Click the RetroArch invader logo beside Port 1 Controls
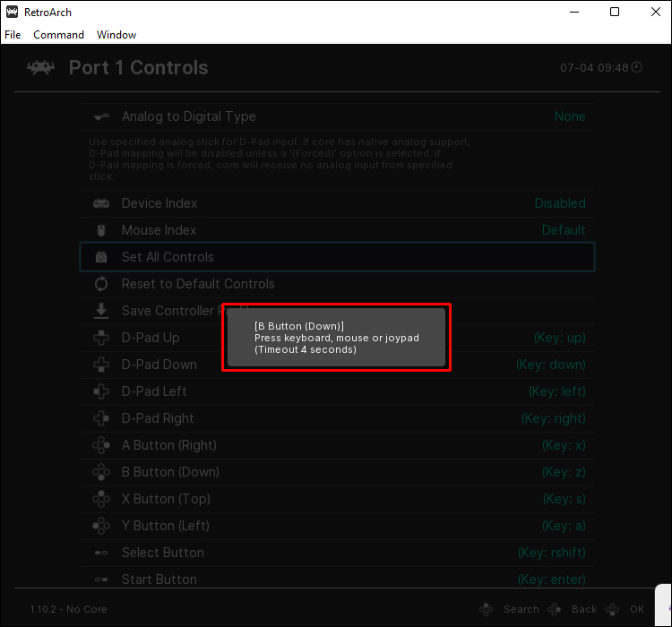The width and height of the screenshot is (672, 627). click(40, 67)
